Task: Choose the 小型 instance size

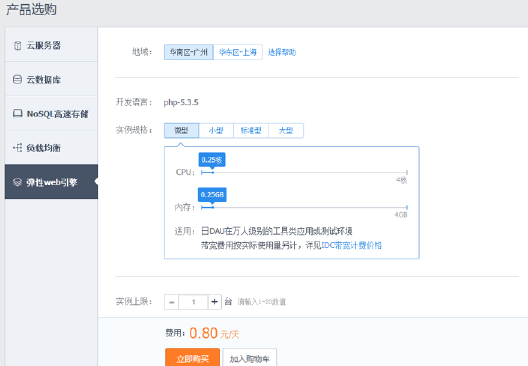Action: coord(216,131)
